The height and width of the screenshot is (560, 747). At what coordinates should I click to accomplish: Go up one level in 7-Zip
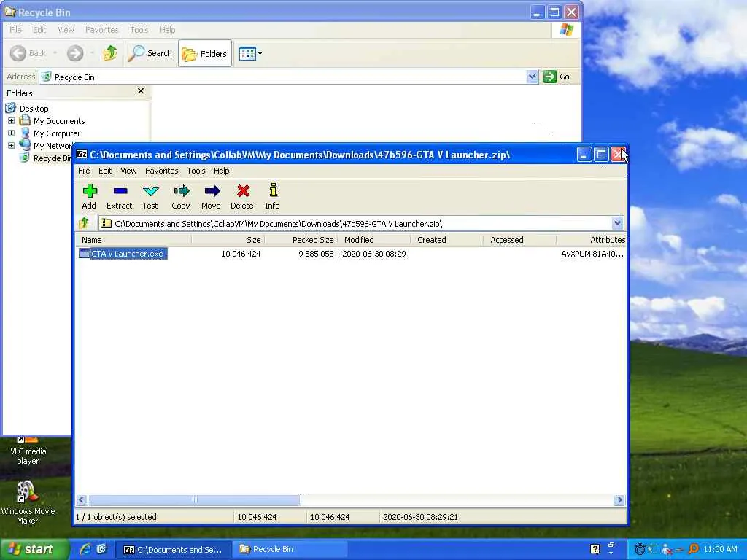point(85,223)
